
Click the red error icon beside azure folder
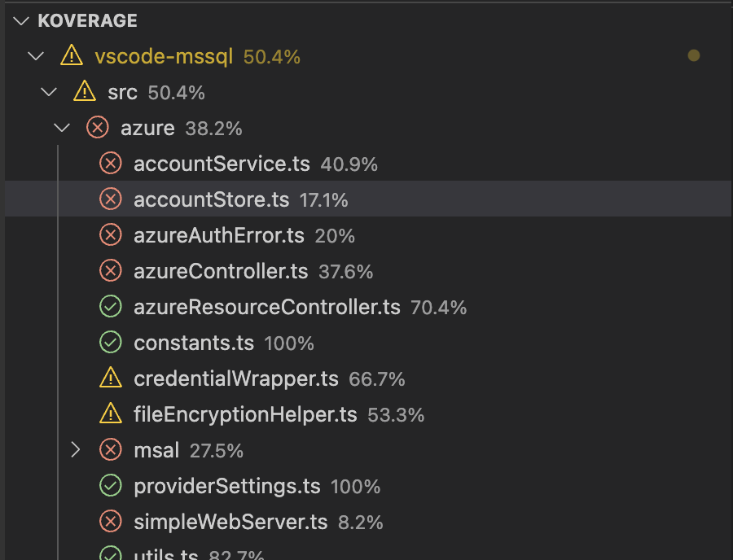pyautogui.click(x=98, y=128)
